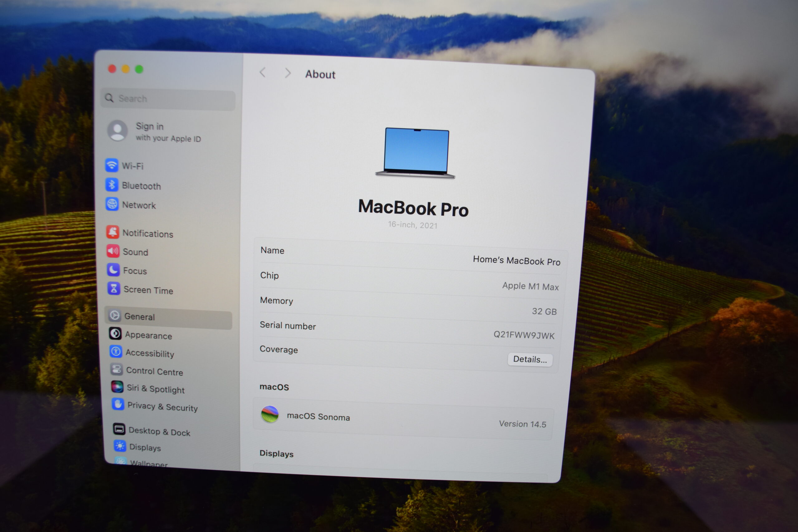Click the serial number Q21FWW9JWK

[x=524, y=335]
